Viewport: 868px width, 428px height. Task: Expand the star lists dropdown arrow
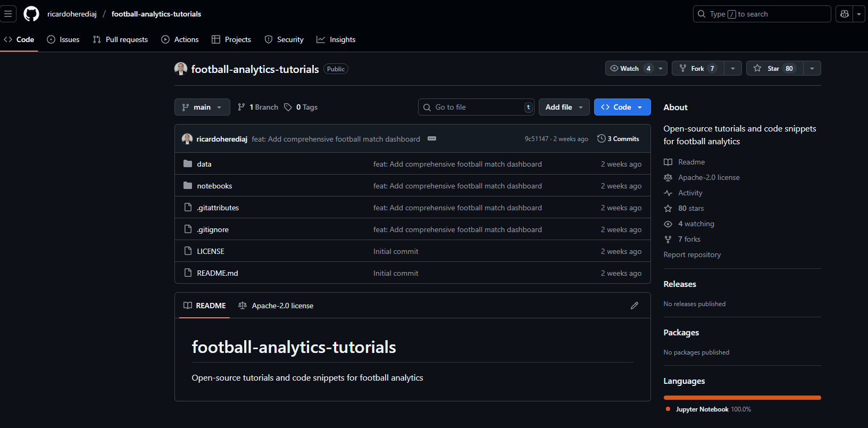(x=812, y=68)
